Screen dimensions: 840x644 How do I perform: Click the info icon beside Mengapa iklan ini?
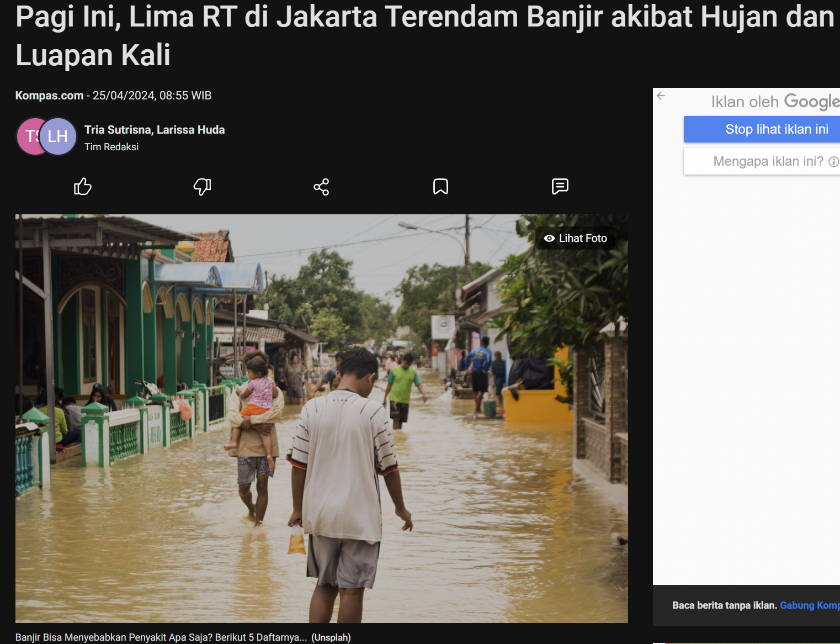click(x=833, y=161)
